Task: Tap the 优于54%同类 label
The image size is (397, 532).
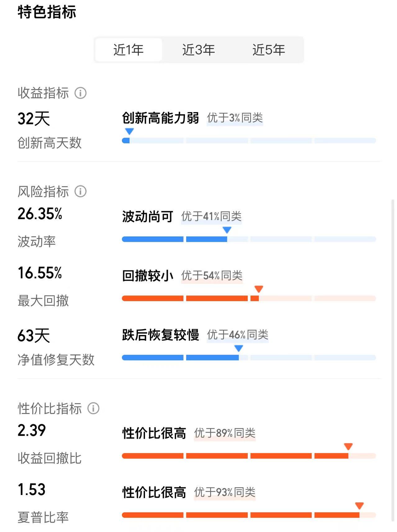Action: pyautogui.click(x=212, y=276)
